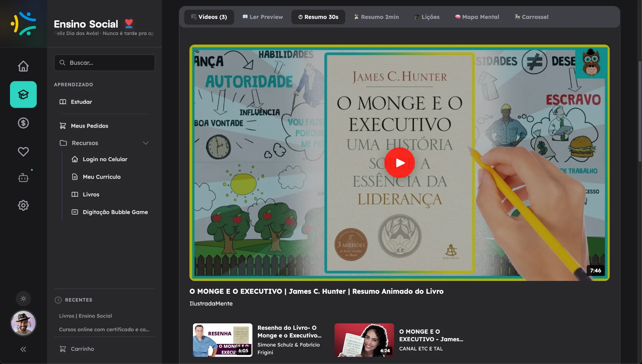Click the Recursos folder icon
This screenshot has height=364, width=642.
(x=63, y=143)
